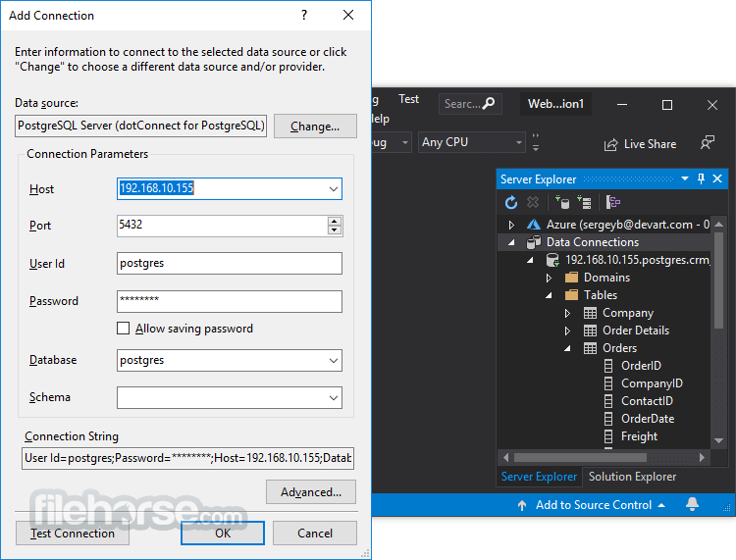The height and width of the screenshot is (560, 736).
Task: Cancel the Add Connection dialog
Action: coord(314,534)
